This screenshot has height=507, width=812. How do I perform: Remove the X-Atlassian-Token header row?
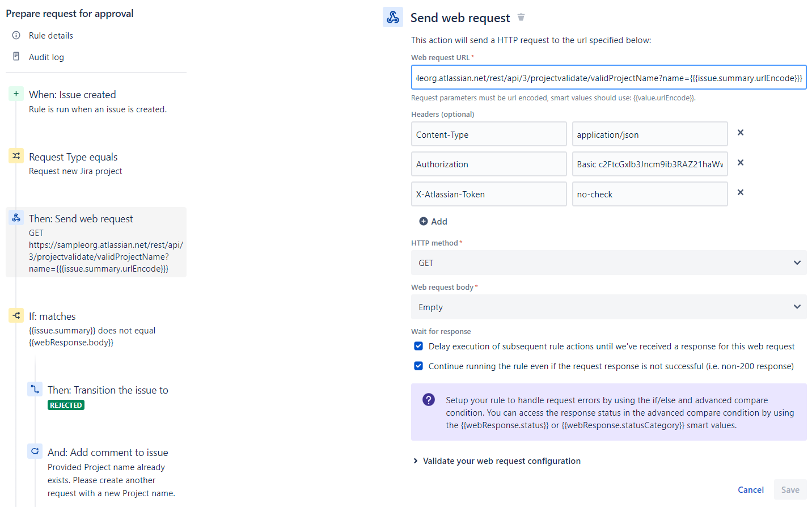pyautogui.click(x=741, y=192)
